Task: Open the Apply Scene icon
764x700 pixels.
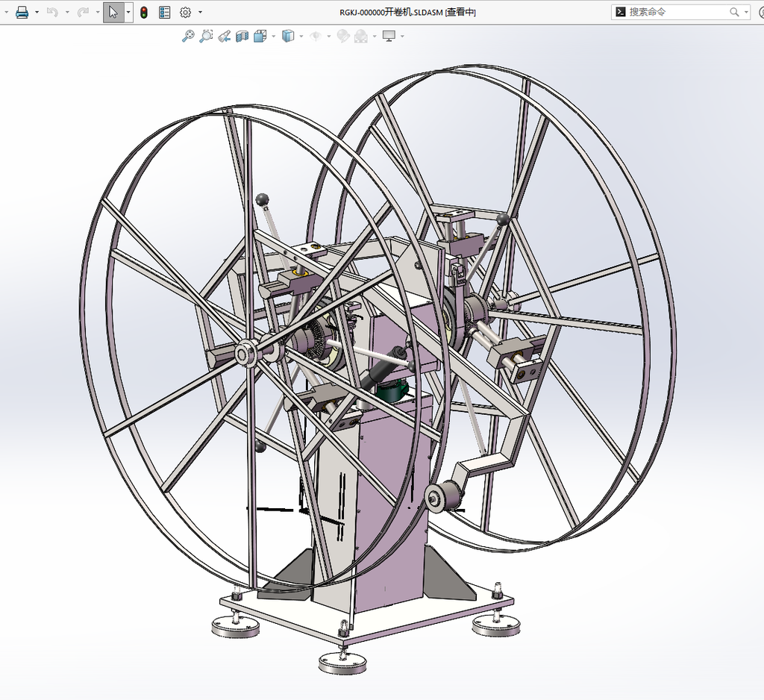Action: click(361, 36)
